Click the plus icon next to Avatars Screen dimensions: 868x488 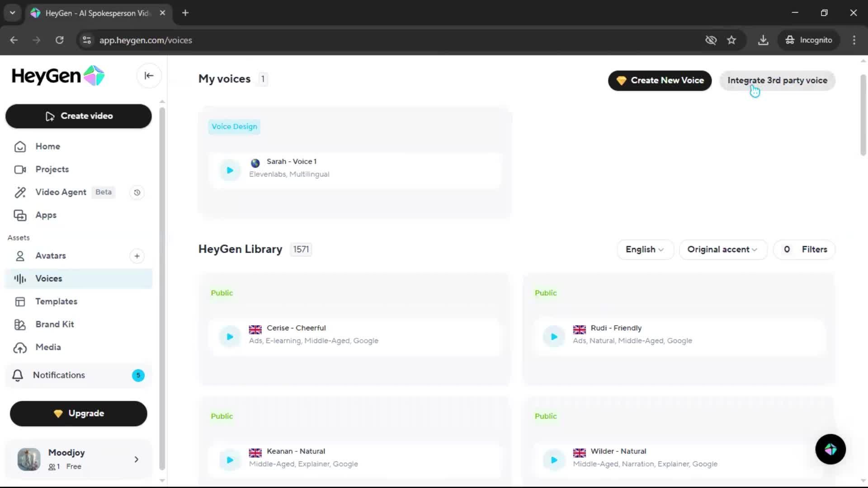tap(137, 256)
